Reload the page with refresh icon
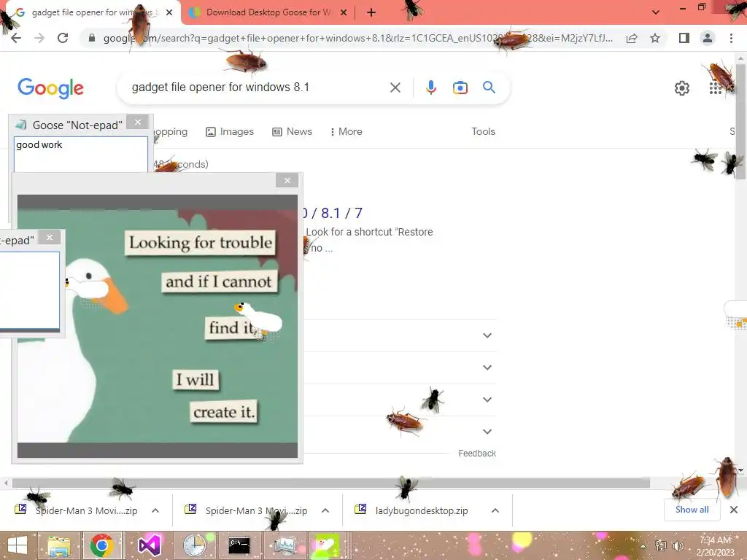 (63, 38)
